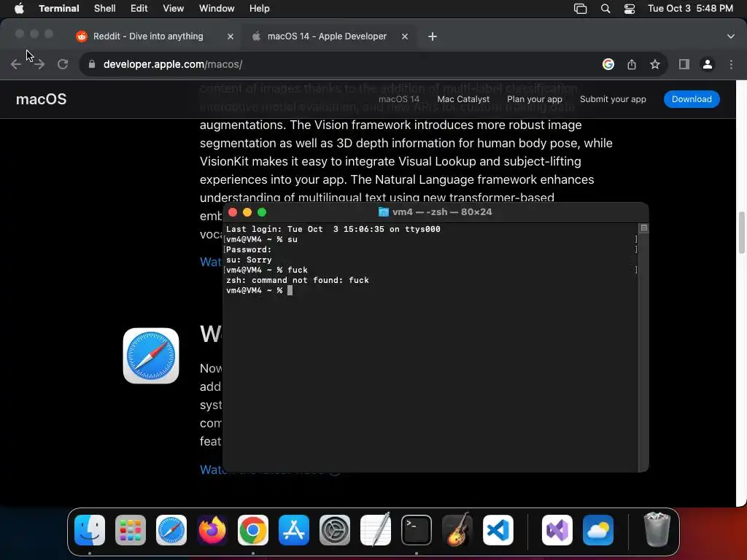747x560 pixels.
Task: Click the Chrome page vertical scrollbar
Action: click(x=742, y=233)
